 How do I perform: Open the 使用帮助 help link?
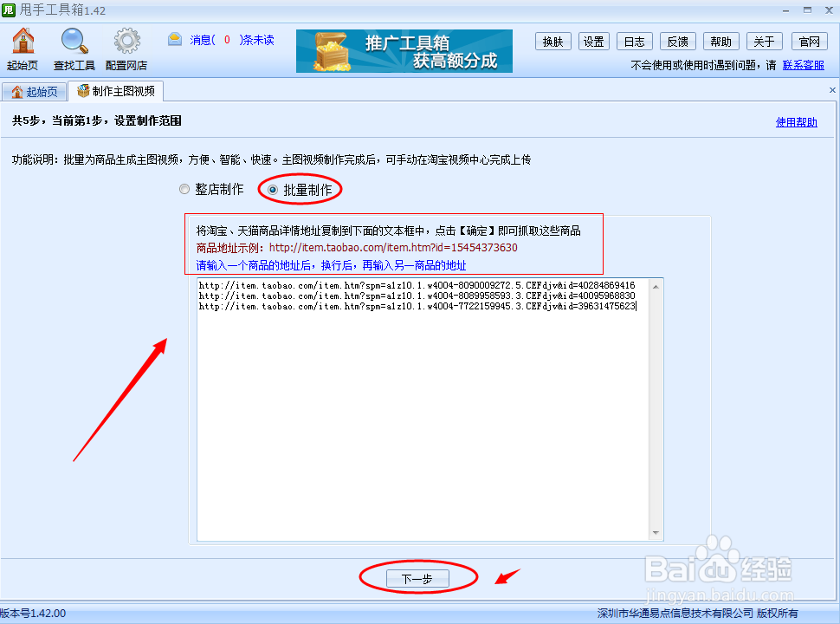(796, 121)
